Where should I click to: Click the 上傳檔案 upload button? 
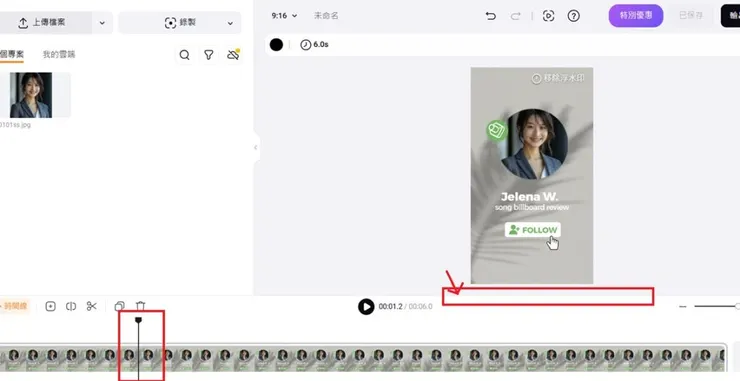[x=45, y=23]
